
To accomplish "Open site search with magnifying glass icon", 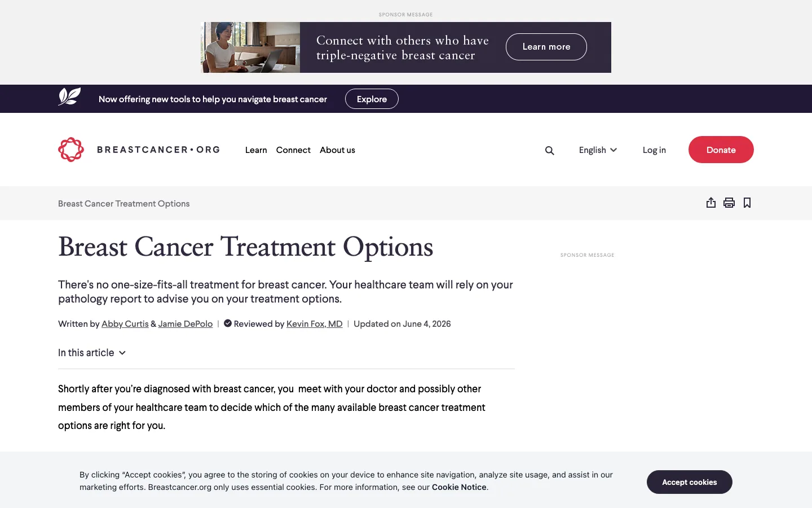I will [x=550, y=150].
